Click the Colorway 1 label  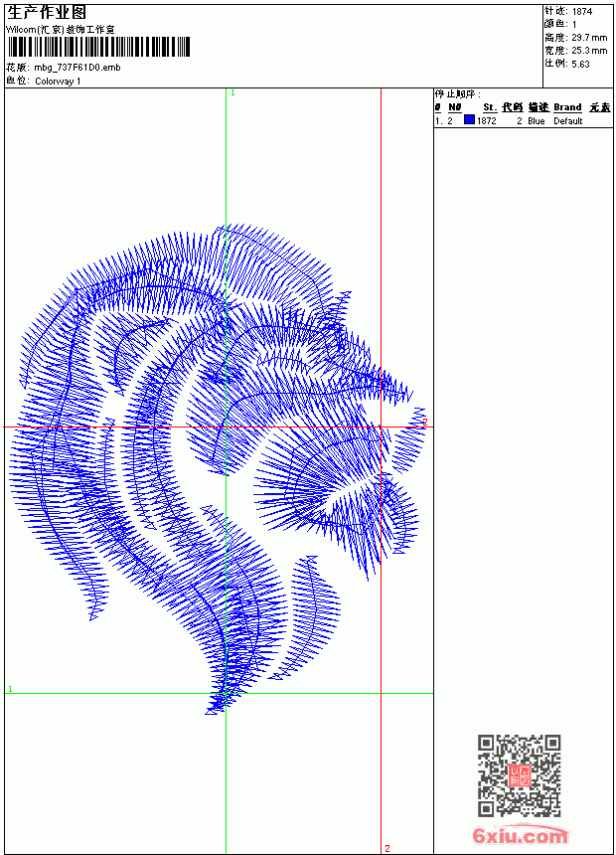pos(58,82)
